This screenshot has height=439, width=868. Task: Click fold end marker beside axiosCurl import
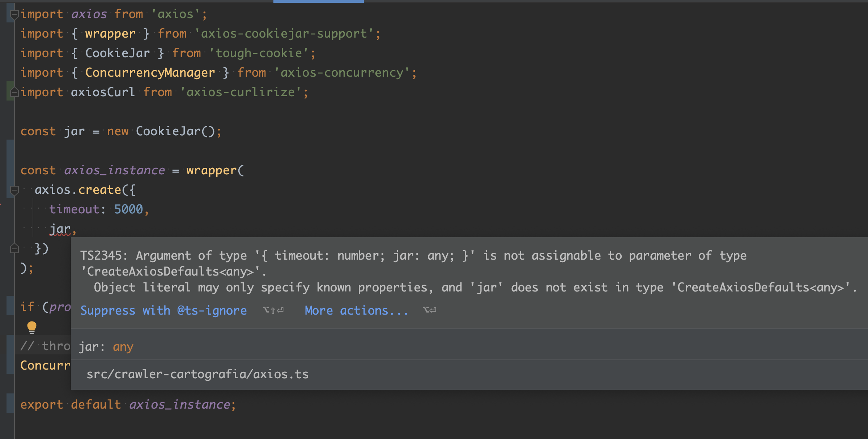coord(14,92)
